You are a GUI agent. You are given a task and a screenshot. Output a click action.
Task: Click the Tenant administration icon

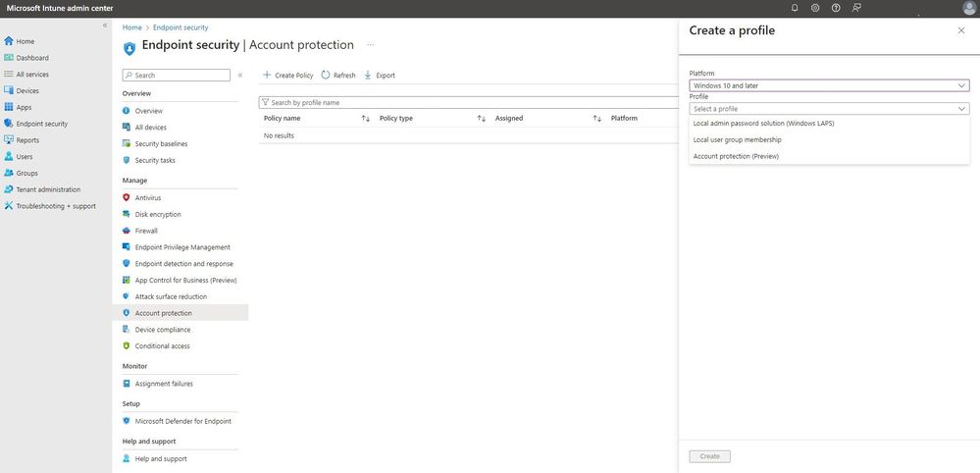[9, 189]
